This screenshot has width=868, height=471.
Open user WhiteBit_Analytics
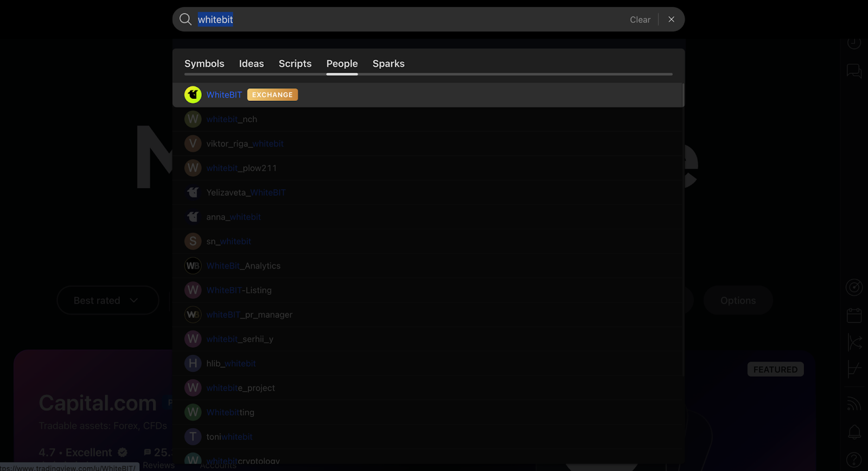(427, 266)
